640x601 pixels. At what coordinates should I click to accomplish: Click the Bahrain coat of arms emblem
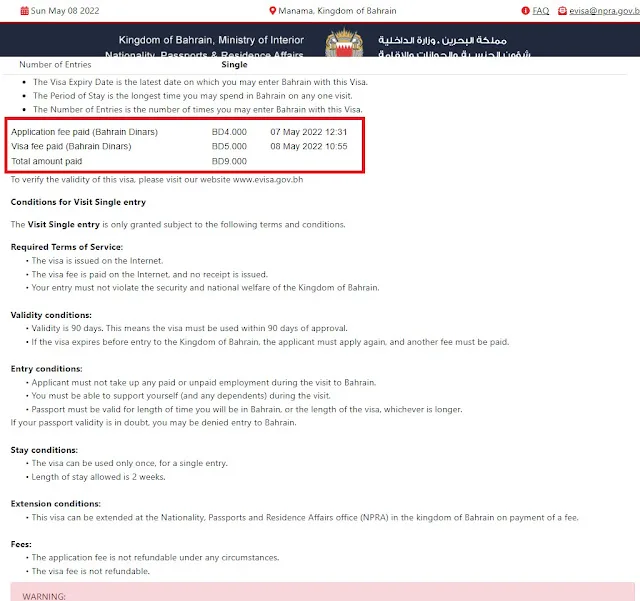pos(344,42)
